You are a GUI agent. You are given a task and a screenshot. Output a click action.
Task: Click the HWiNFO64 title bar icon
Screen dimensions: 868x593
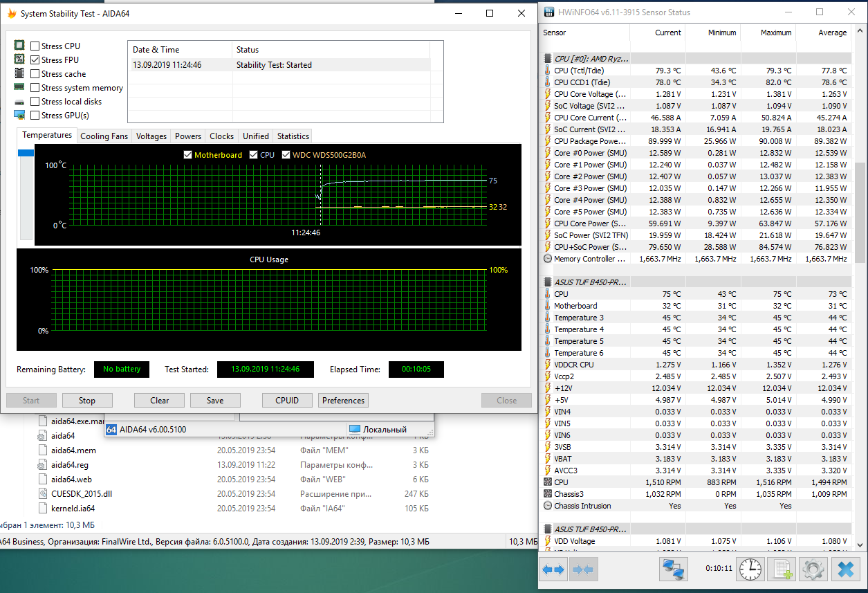[x=549, y=12]
